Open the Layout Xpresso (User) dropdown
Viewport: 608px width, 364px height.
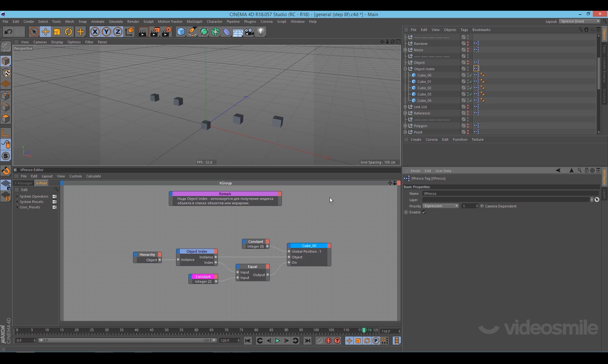[579, 21]
